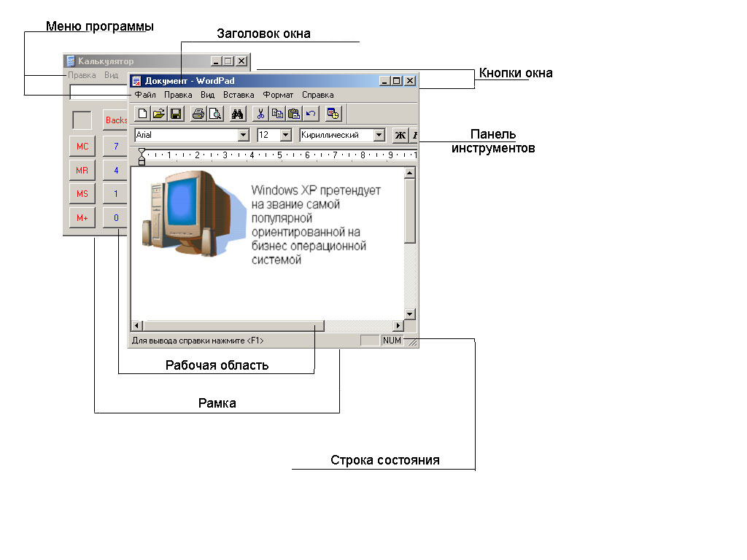747x560 pixels.
Task: Click the Open folder icon in WordPad
Action: point(159,114)
